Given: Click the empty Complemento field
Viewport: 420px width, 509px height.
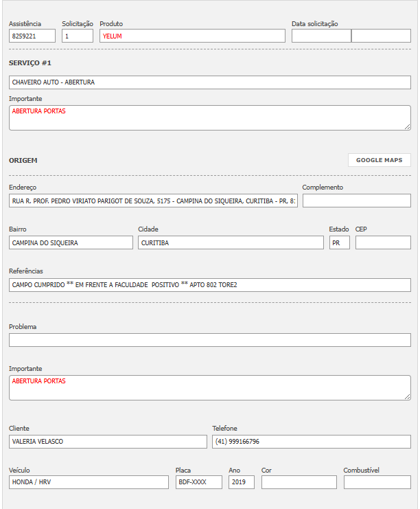Looking at the screenshot, I should tap(356, 201).
